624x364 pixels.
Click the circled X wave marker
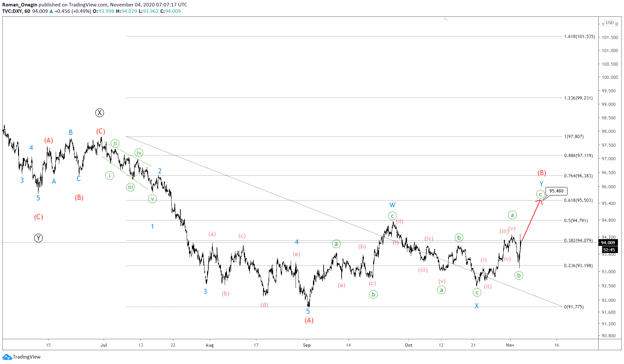pos(99,113)
